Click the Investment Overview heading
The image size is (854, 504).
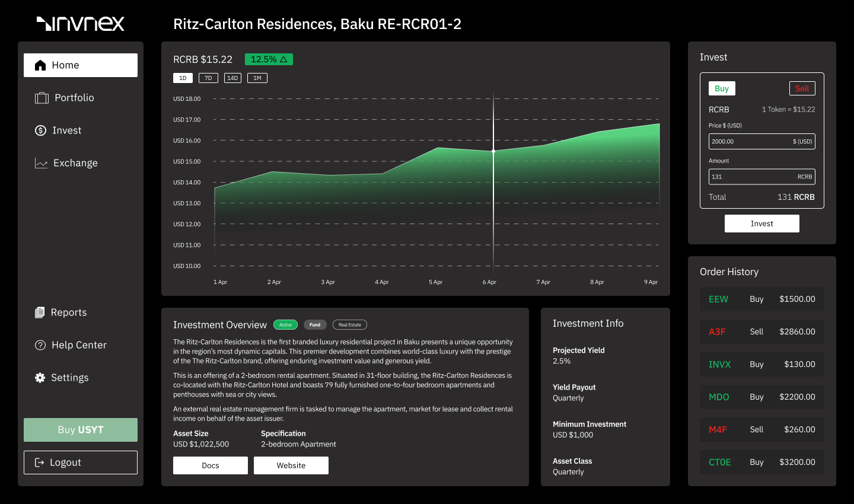[x=220, y=325]
